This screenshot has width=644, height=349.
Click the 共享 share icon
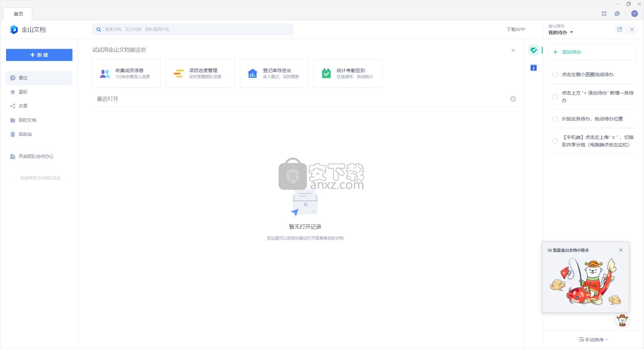pos(13,106)
